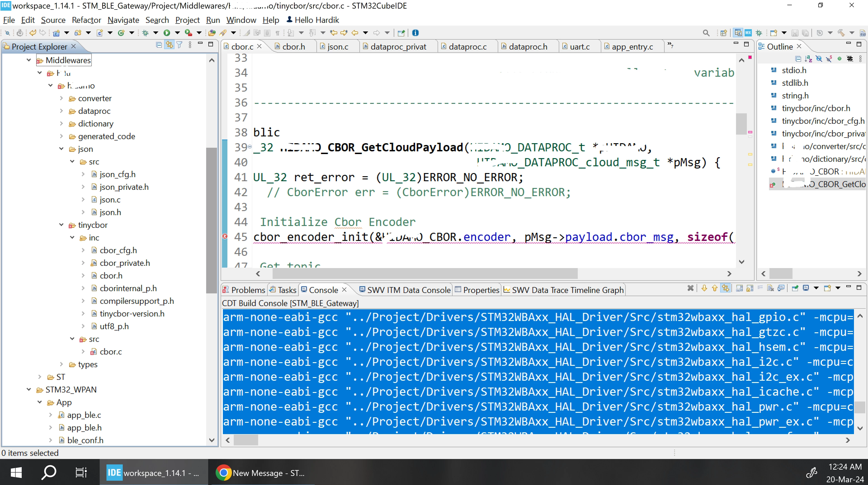The height and width of the screenshot is (485, 868).
Task: Click Outline group includes hash icon
Action: point(850,59)
